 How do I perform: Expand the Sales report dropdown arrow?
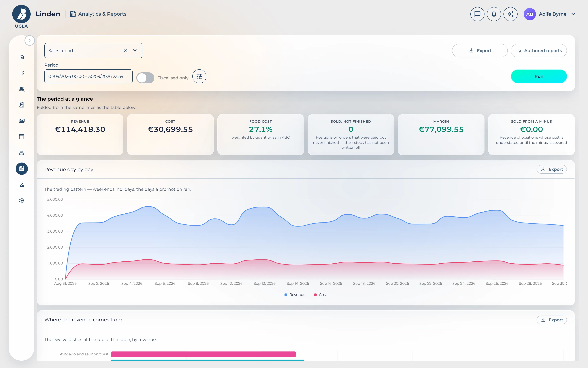click(135, 50)
